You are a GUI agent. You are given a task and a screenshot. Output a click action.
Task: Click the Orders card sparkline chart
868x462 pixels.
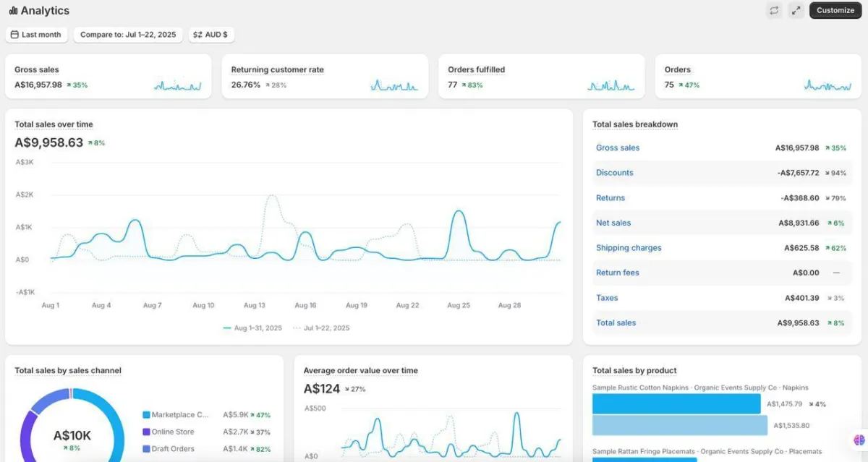[827, 85]
